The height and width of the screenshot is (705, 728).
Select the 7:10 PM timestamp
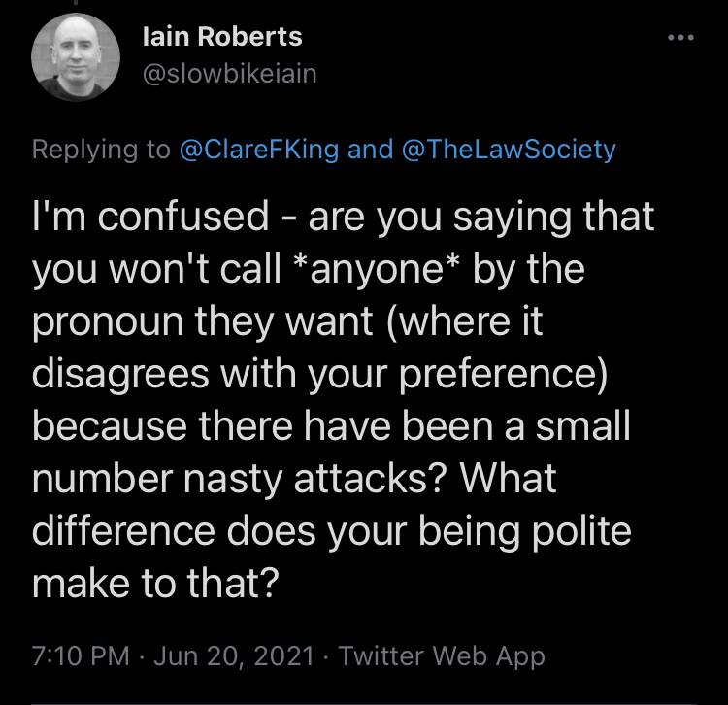(x=81, y=655)
